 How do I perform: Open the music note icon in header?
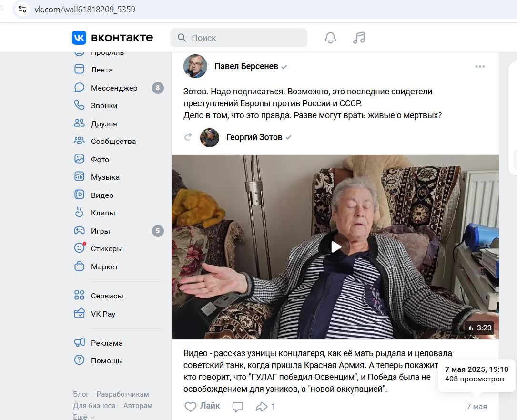coord(359,38)
